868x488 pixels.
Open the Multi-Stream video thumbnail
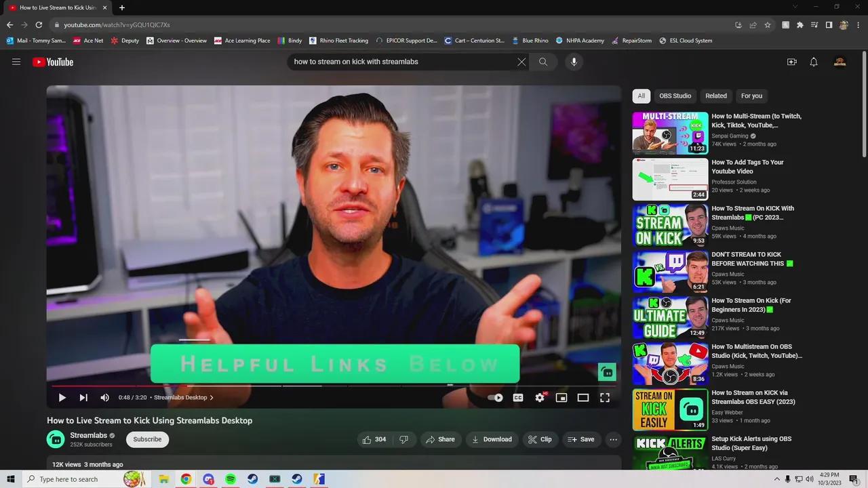[670, 133]
